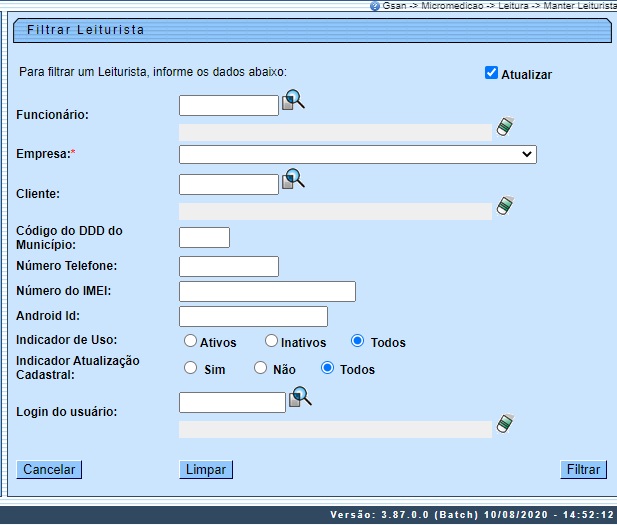Click the Empresa required field label
This screenshot has height=525, width=617.
(46, 153)
